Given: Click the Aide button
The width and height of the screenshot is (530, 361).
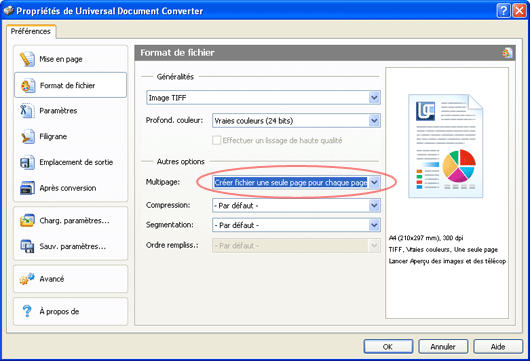Looking at the screenshot, I should 498,346.
